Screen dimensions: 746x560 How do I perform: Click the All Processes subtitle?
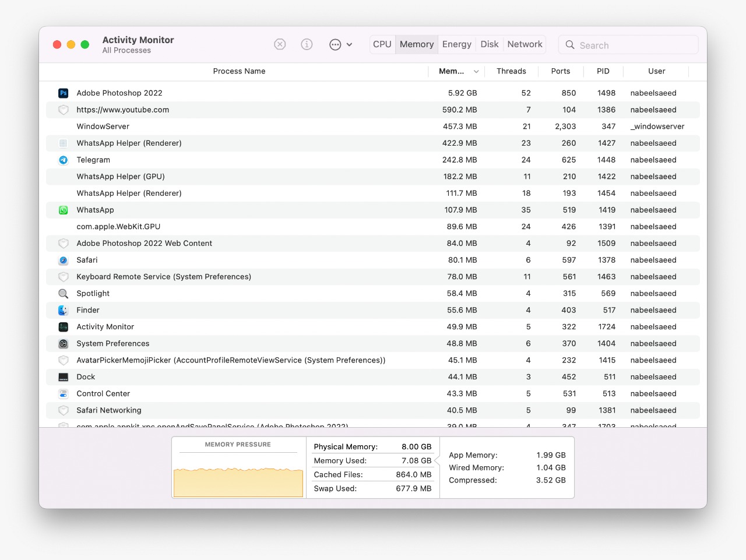[x=126, y=51]
